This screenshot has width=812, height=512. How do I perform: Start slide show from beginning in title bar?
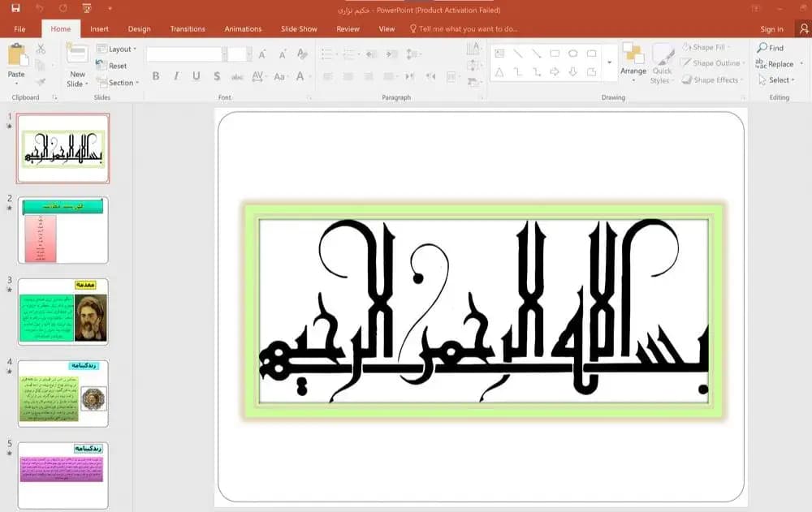pos(87,8)
